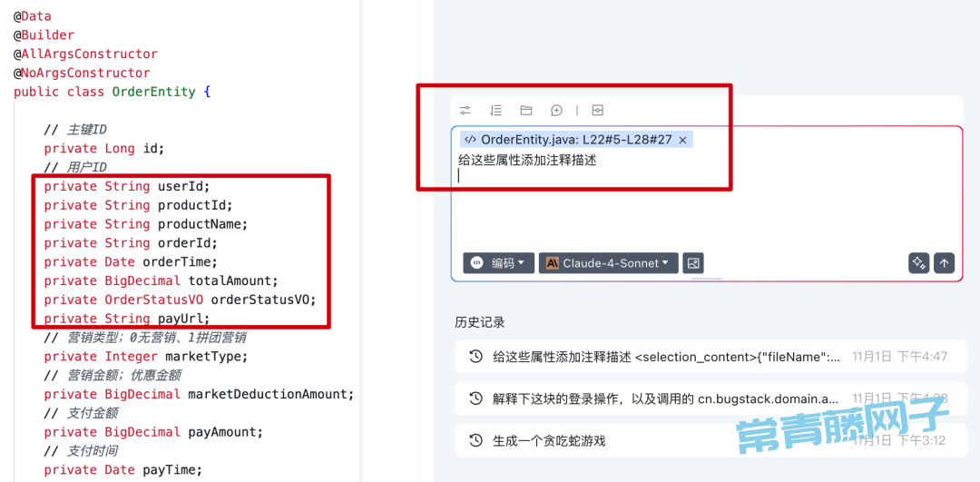Open the 编码 mode dropdown
980x482 pixels.
tap(499, 263)
